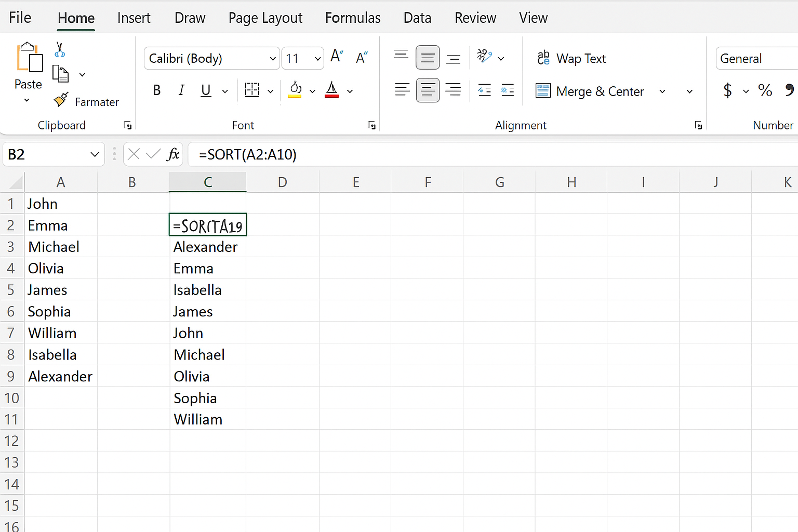
Task: Expand the Borders options arrow
Action: 270,91
